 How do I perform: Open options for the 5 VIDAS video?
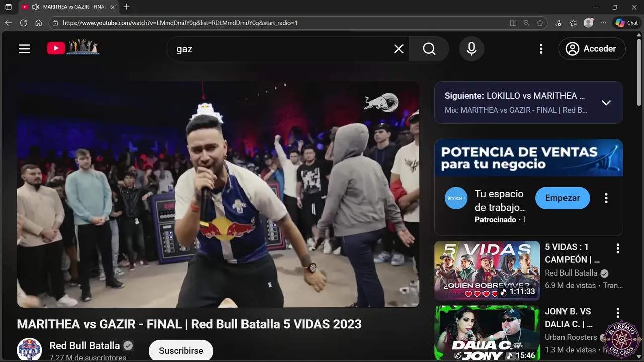click(x=618, y=248)
